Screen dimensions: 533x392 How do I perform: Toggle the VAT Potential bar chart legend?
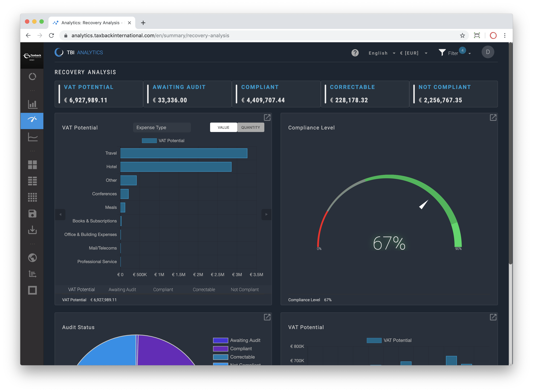[163, 141]
